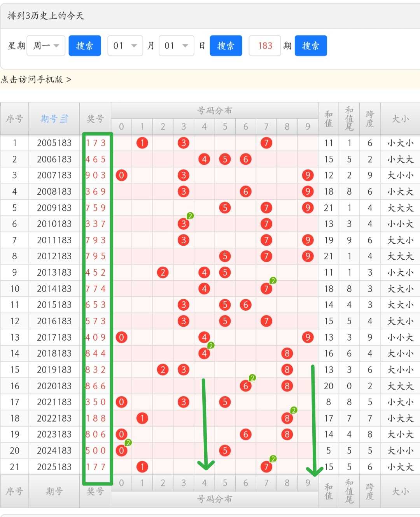Click red ball 6 with badge in row 2020183
Image resolution: width=420 pixels, height=517 pixels.
[245, 386]
